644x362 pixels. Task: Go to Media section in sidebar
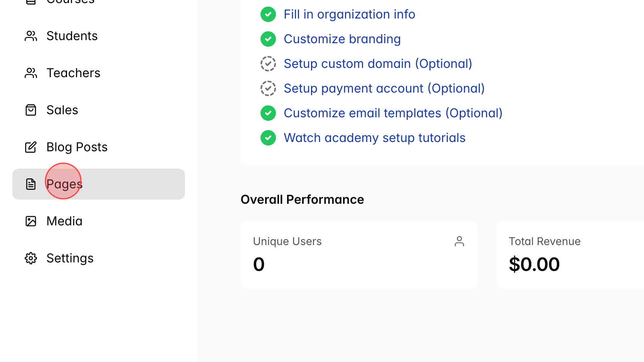click(64, 221)
